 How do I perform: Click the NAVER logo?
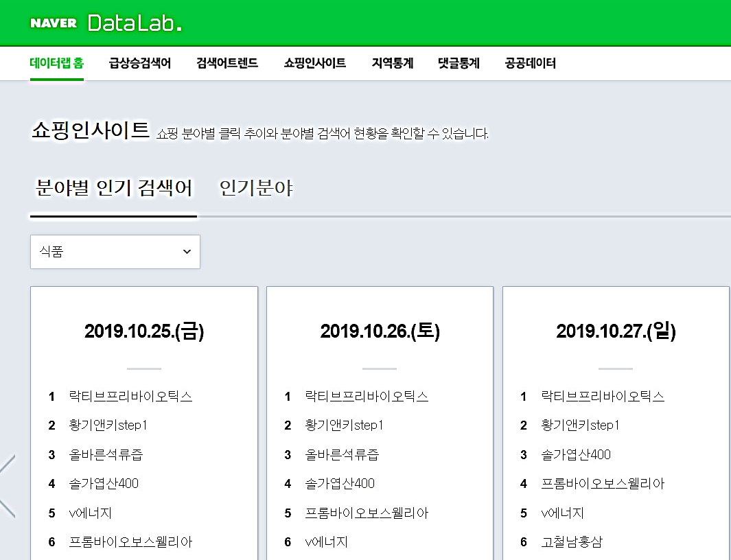tap(53, 23)
